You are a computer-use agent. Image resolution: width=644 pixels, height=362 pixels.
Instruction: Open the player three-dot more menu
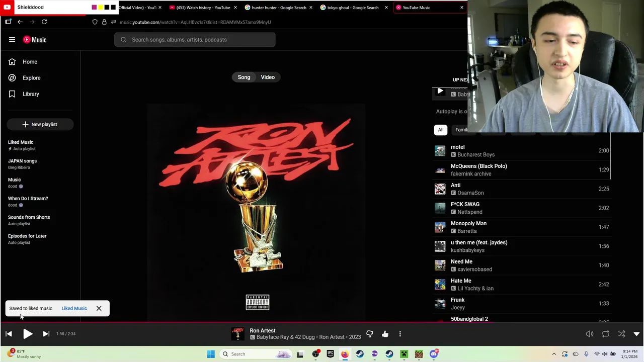pos(400,334)
